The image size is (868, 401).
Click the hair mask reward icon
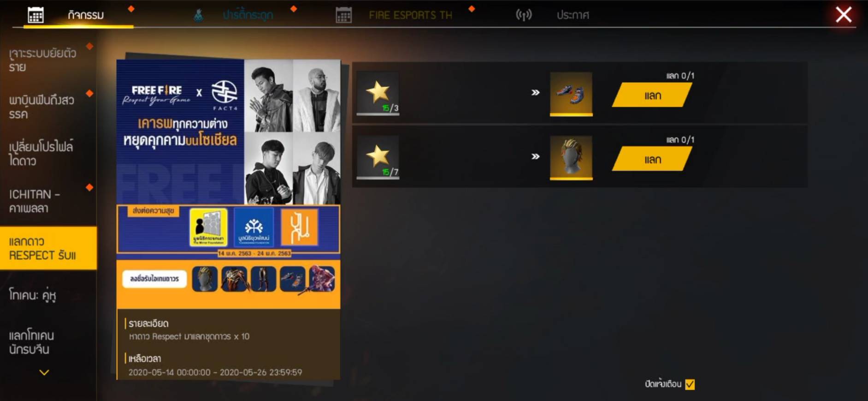click(571, 157)
